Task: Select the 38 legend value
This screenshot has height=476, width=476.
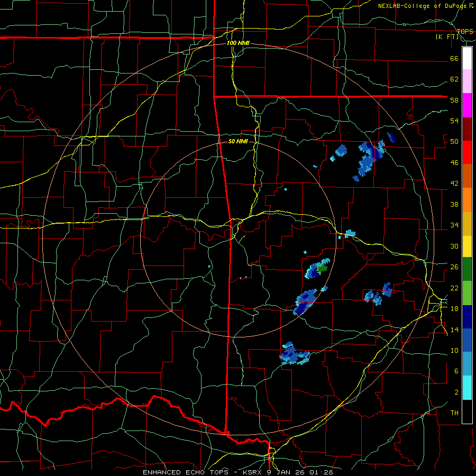Action: [454, 204]
